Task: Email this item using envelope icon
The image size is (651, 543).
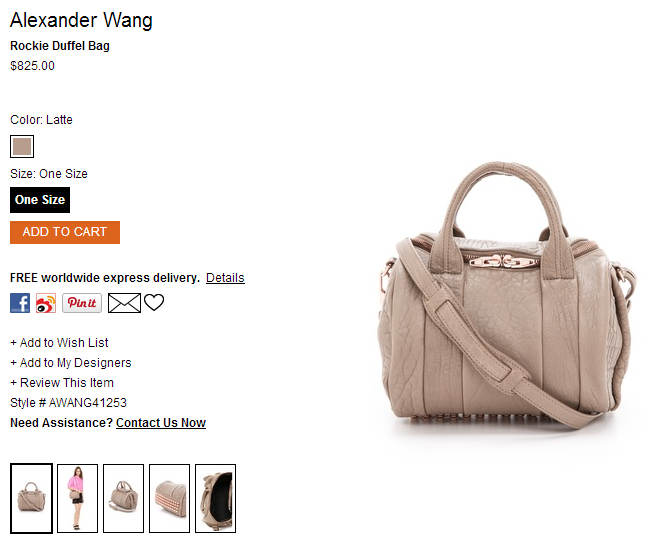Action: click(x=124, y=303)
